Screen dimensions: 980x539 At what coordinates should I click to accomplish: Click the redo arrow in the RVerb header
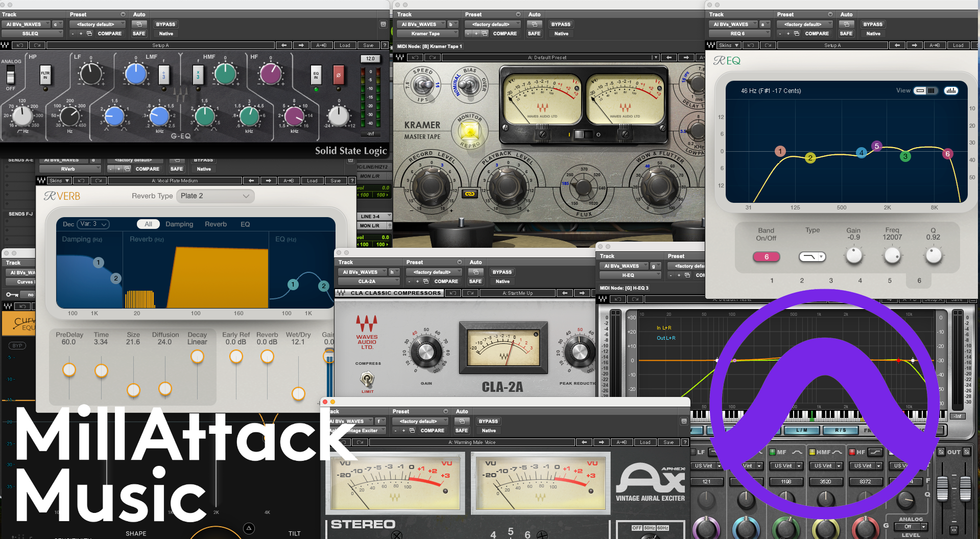coord(98,180)
